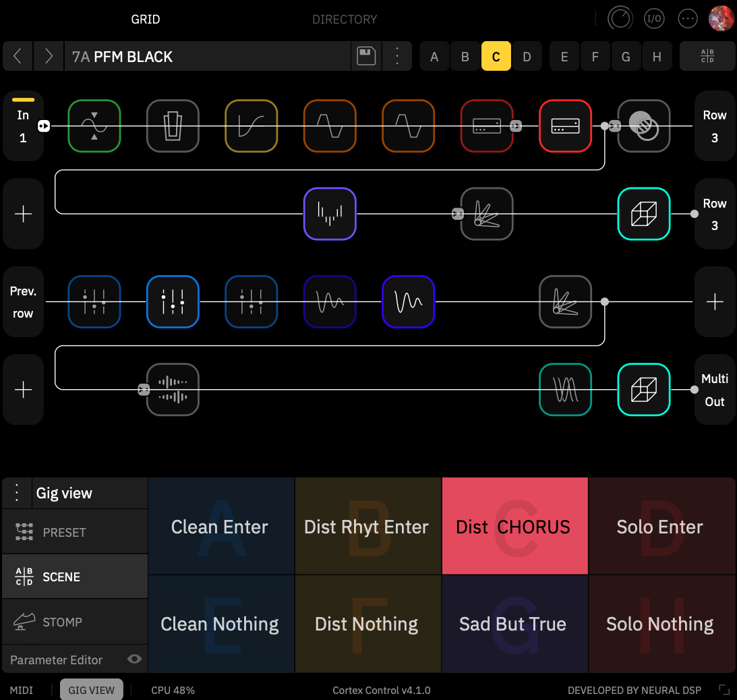737x700 pixels.
Task: Go to next preset arrow
Action: coord(49,56)
